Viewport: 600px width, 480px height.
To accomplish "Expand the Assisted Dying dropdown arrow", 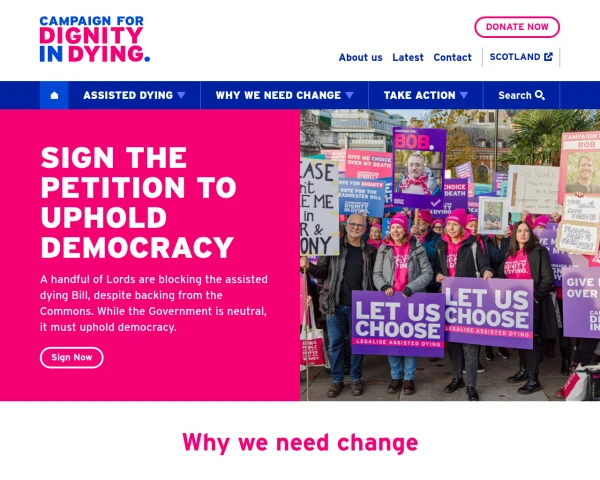I will pos(181,95).
